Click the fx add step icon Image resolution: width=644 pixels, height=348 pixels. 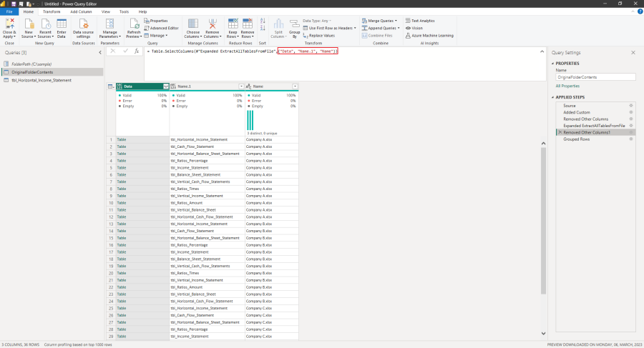(x=137, y=51)
